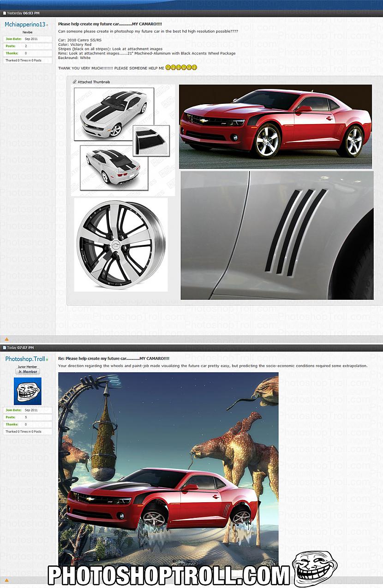The image size is (383, 588).
Task: Click the Thanks row under Mchiapperino13
Action: [x=28, y=53]
